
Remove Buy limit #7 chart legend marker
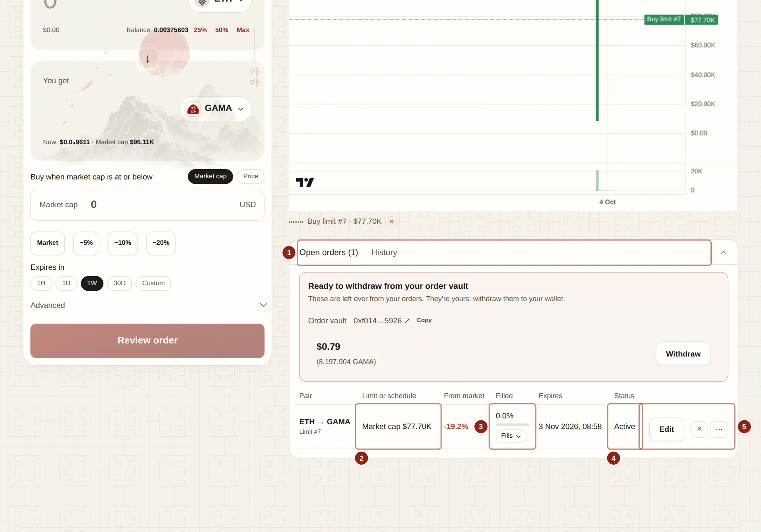tap(391, 221)
